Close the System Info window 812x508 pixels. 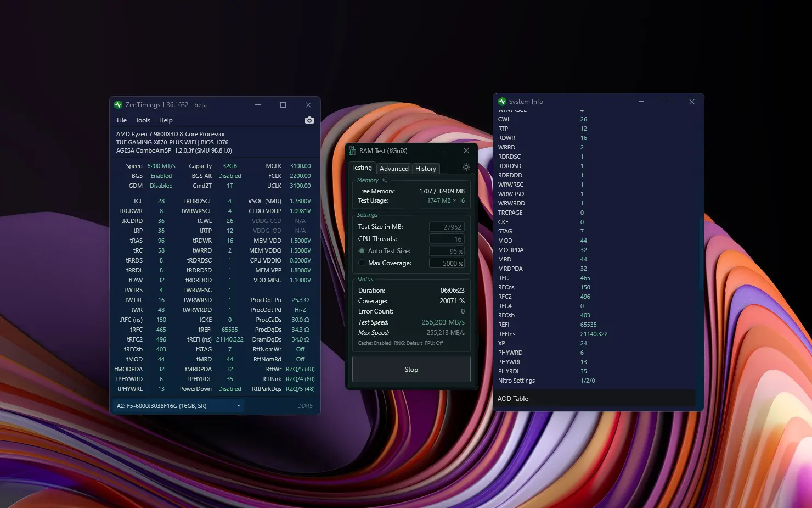point(692,102)
